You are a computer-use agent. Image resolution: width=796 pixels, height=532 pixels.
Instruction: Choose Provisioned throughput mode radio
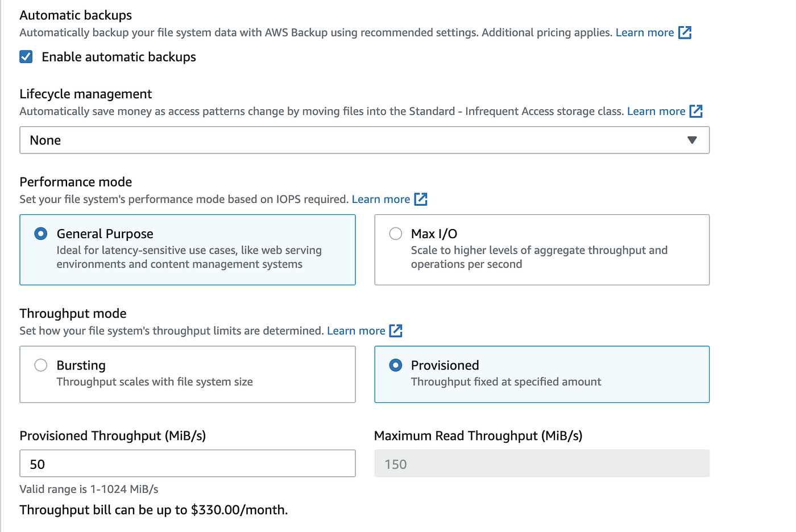pyautogui.click(x=396, y=365)
